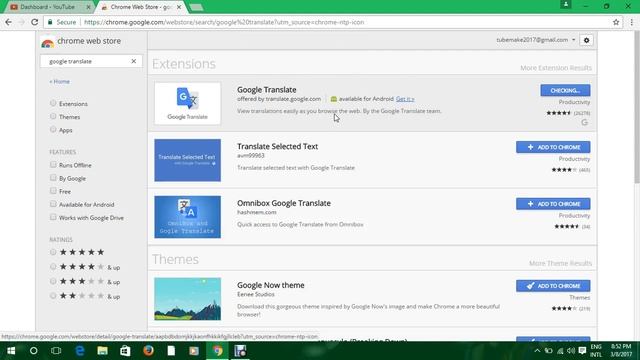The height and width of the screenshot is (360, 640).
Task: Add Omnibox Google Translate to Chrome
Action: pyautogui.click(x=553, y=204)
